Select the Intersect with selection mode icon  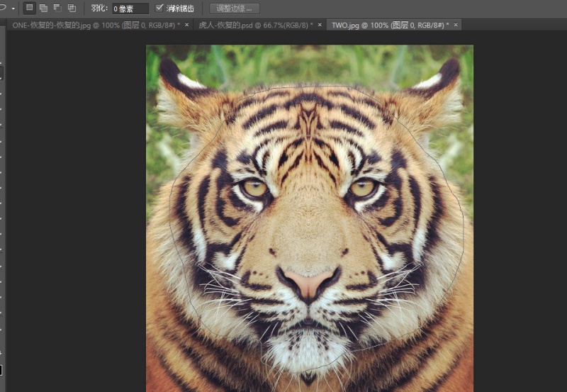[72, 8]
